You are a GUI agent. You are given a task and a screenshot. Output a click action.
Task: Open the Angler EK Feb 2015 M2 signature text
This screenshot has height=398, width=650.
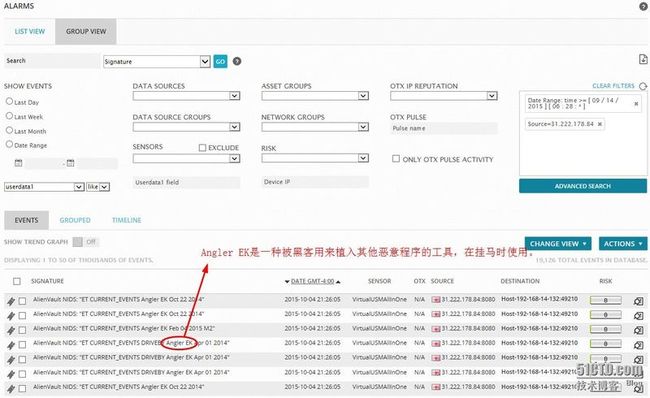tap(124, 329)
